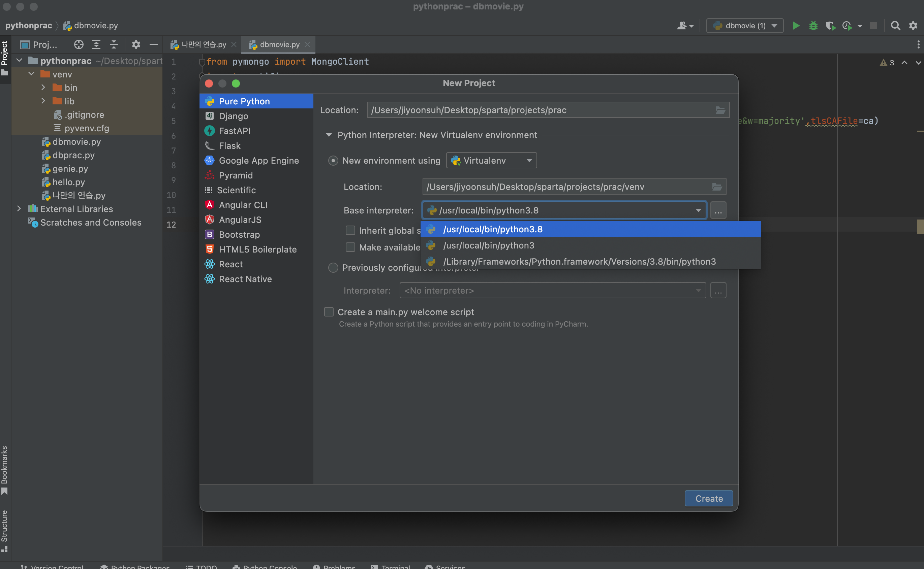The height and width of the screenshot is (569, 924).
Task: Open Base interpreter browse ellipsis button
Action: point(718,210)
